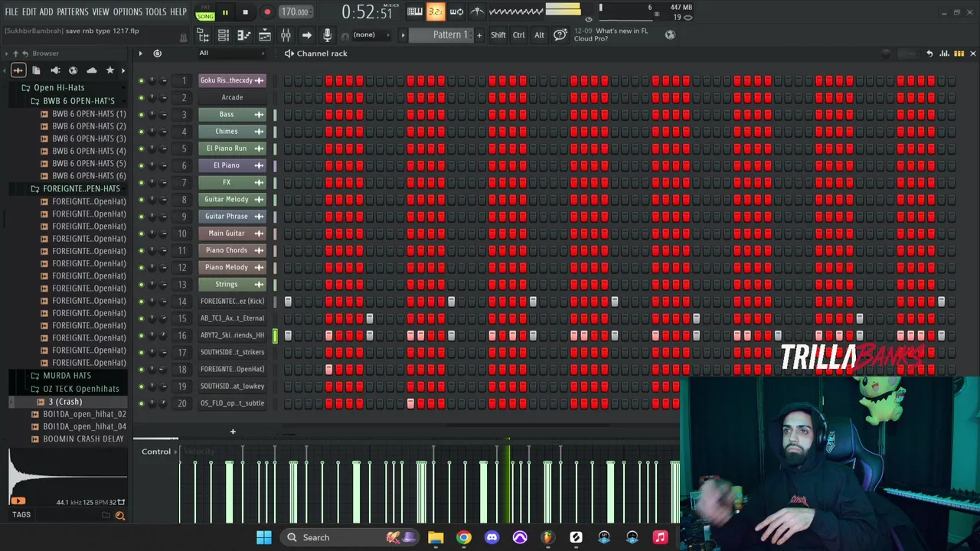Play the sample preview button

click(18, 501)
